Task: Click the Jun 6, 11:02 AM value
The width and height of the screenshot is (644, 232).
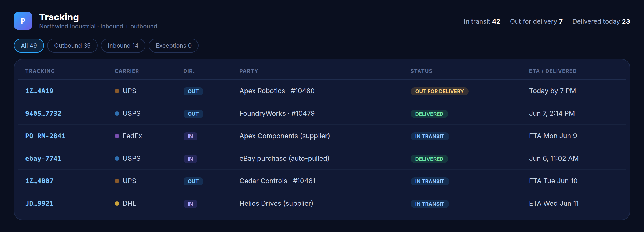Action: coord(554,159)
